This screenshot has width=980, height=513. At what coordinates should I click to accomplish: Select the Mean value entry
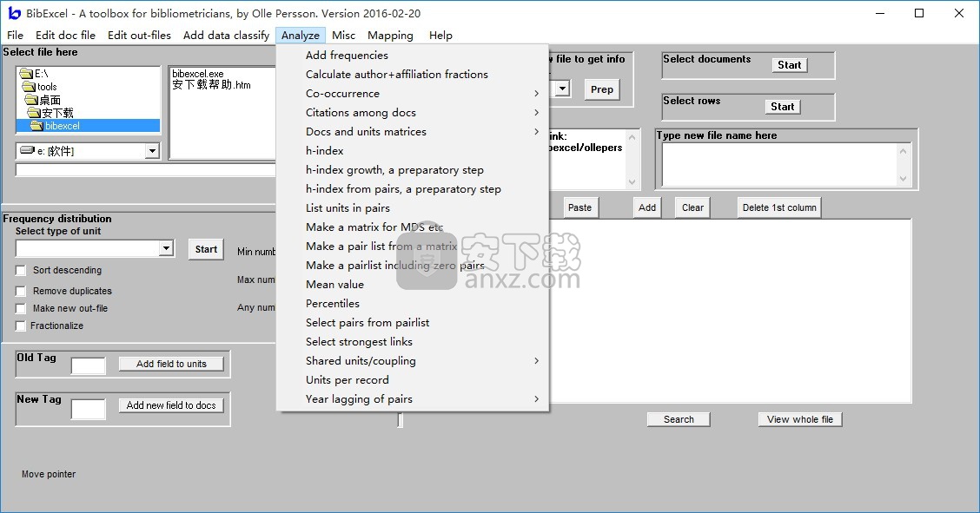(413, 285)
